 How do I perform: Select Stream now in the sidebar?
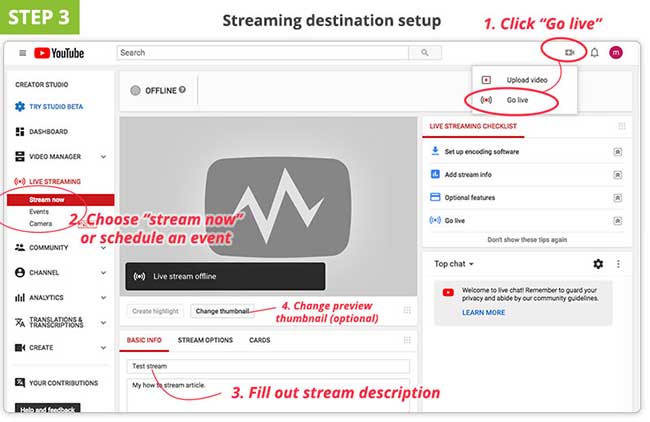(x=46, y=200)
